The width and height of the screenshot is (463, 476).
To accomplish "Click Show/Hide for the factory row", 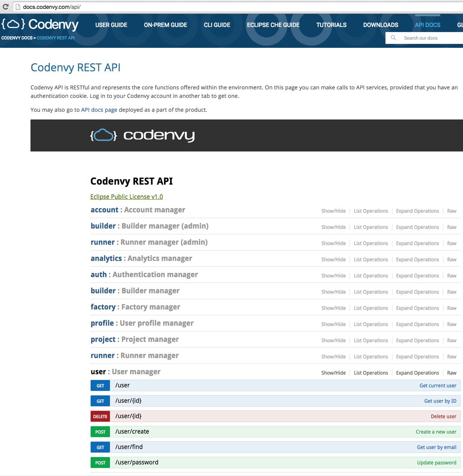I will 333,308.
